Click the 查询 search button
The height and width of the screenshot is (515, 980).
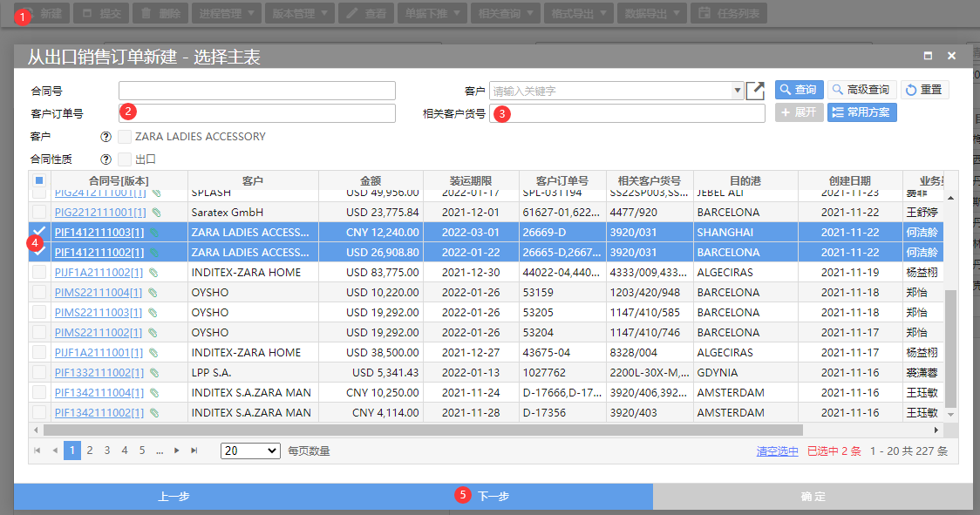pos(799,90)
